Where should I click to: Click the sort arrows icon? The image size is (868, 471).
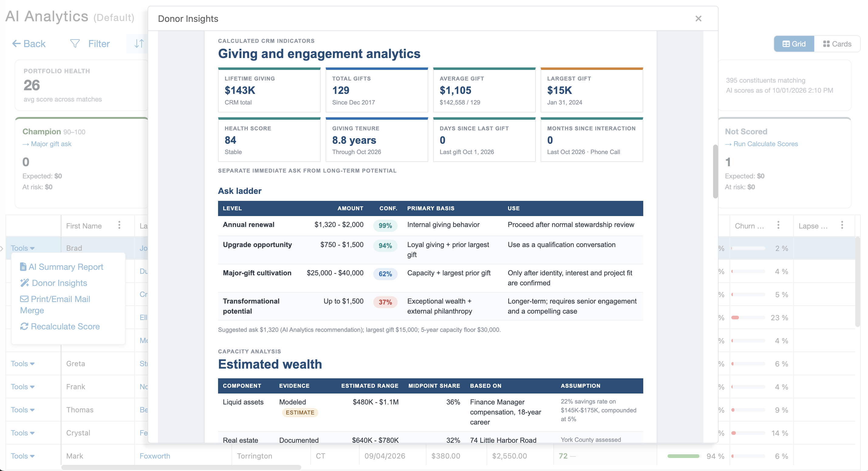coord(139,43)
